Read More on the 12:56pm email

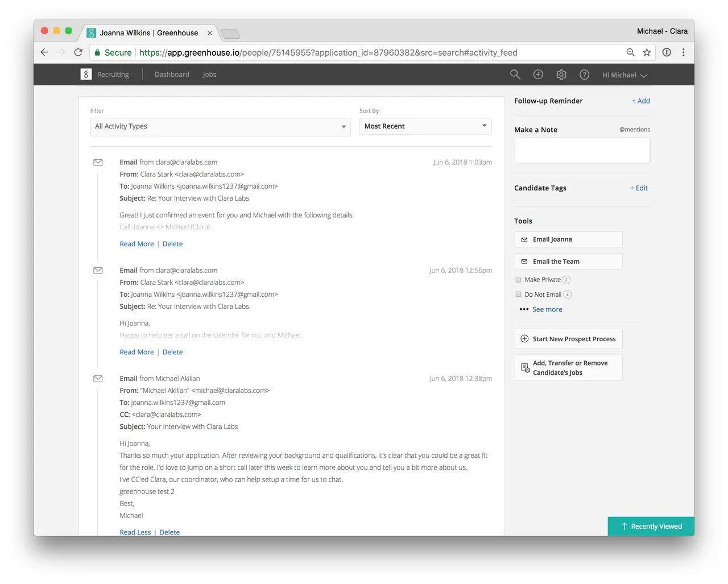point(136,352)
